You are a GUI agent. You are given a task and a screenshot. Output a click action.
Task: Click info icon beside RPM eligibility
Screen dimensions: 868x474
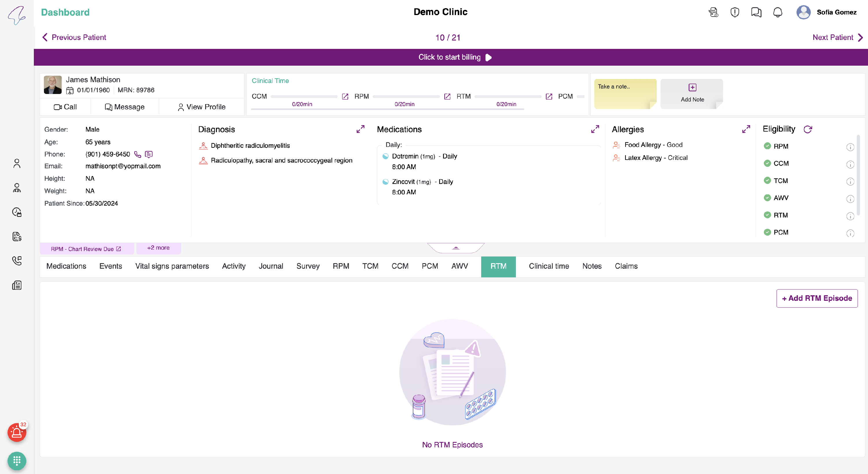pos(850,147)
